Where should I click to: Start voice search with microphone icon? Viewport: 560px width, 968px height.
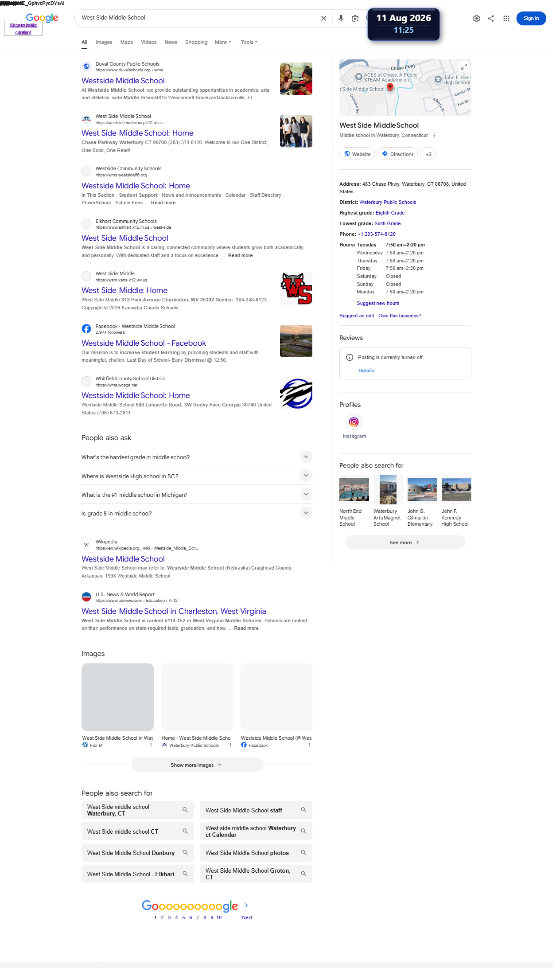[341, 18]
